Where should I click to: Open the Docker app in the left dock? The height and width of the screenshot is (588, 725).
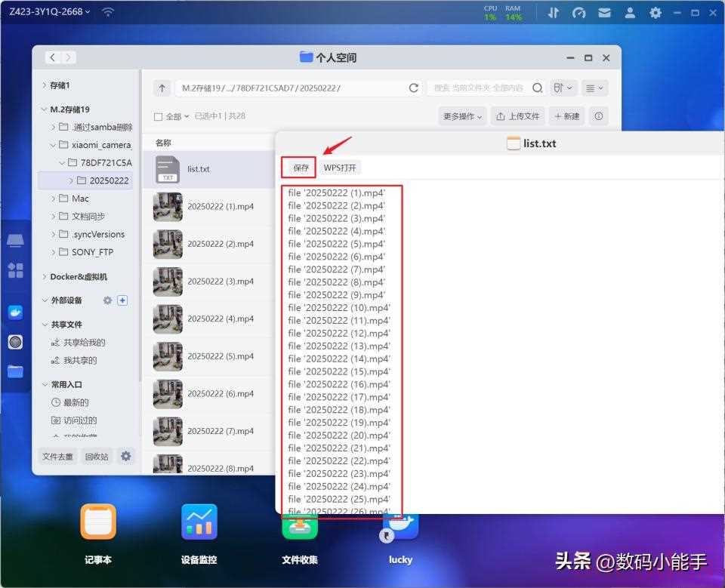click(15, 312)
